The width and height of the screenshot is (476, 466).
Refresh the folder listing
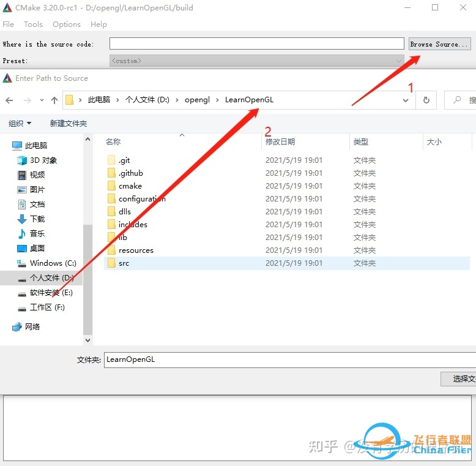click(x=426, y=100)
